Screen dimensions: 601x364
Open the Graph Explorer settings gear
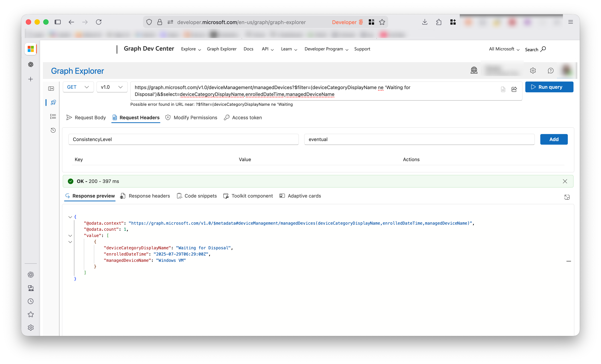click(x=533, y=71)
